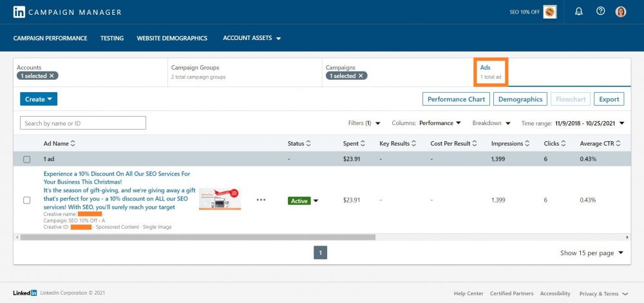The height and width of the screenshot is (303, 644).
Task: Open the Testing menu item
Action: [111, 38]
